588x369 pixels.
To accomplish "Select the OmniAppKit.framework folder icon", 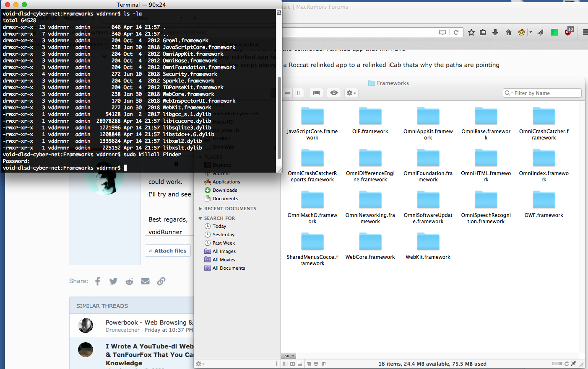I will click(x=428, y=116).
